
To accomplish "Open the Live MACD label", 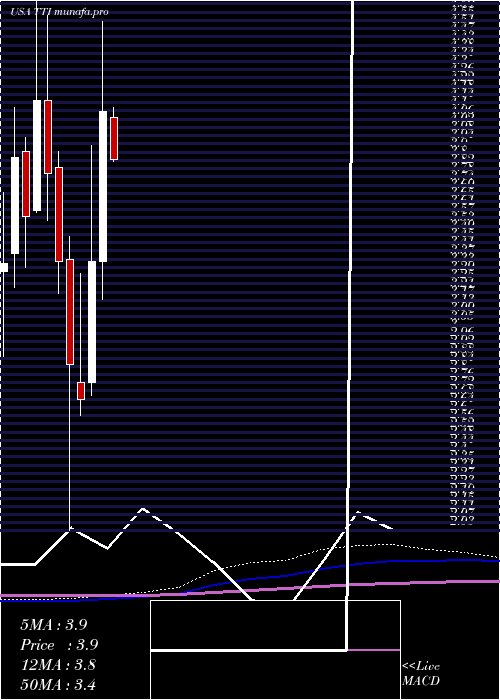I will (421, 674).
